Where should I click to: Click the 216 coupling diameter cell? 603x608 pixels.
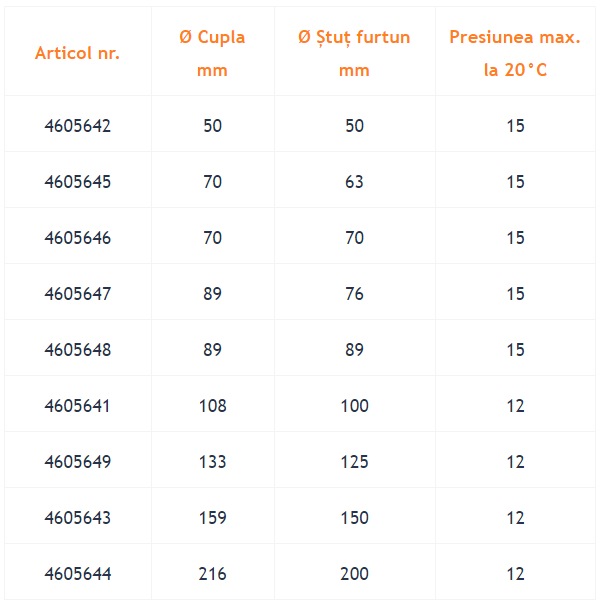click(213, 574)
